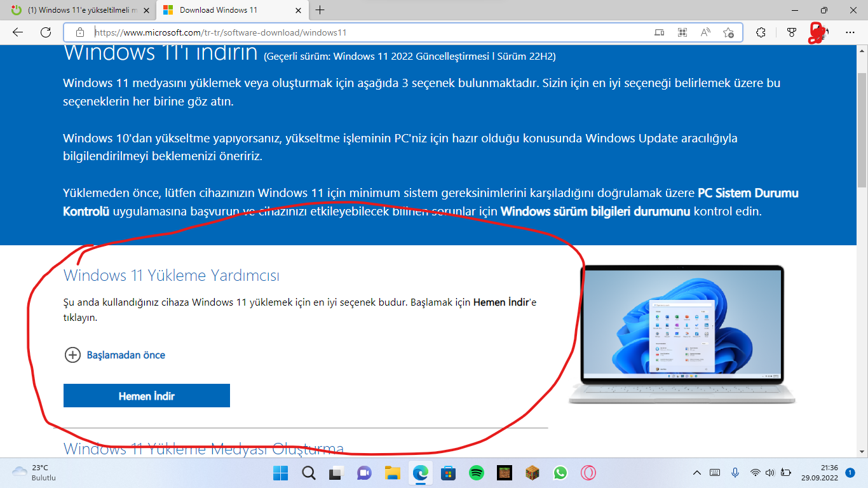The width and height of the screenshot is (868, 488).
Task: Click the 'Windows 11 Yükleme Yardımcısı' heading
Action: pos(172,275)
